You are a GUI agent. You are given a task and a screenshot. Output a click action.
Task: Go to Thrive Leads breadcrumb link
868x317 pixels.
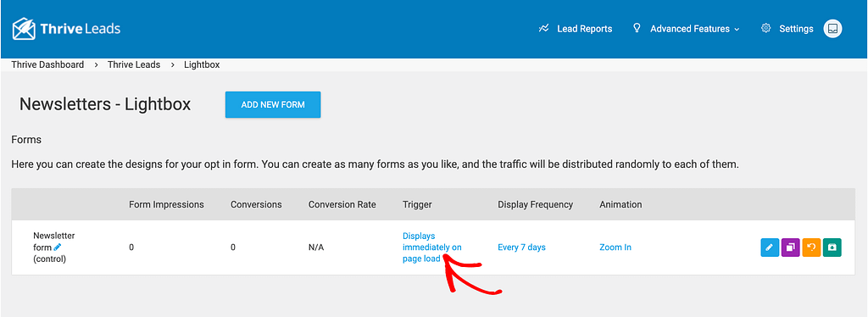pos(134,64)
